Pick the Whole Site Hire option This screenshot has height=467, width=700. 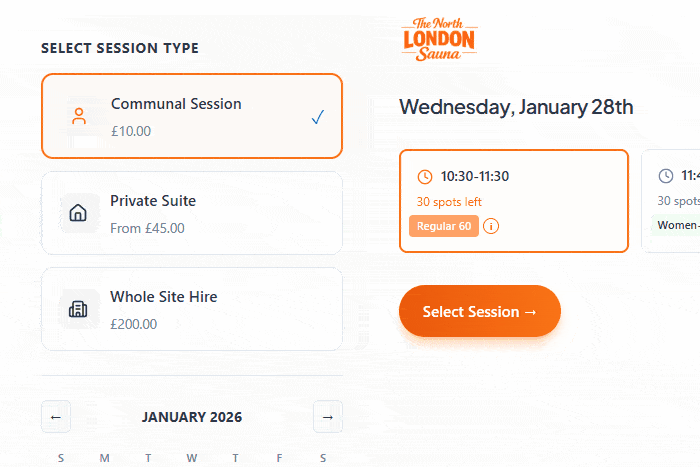coord(192,309)
